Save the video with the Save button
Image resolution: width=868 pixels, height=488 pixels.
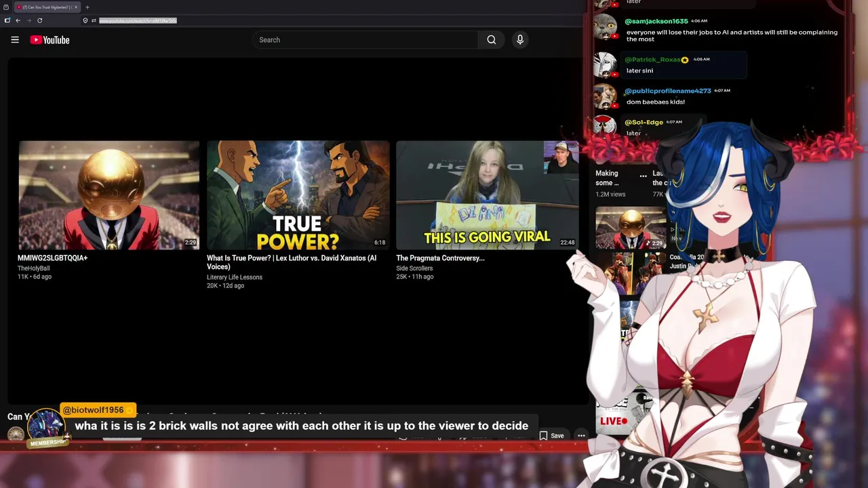[x=551, y=436]
